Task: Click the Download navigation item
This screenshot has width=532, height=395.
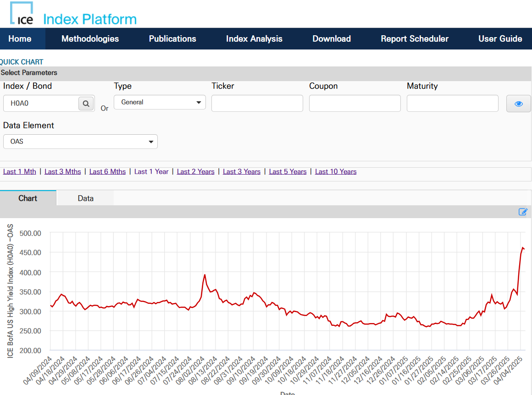Action: coord(332,39)
